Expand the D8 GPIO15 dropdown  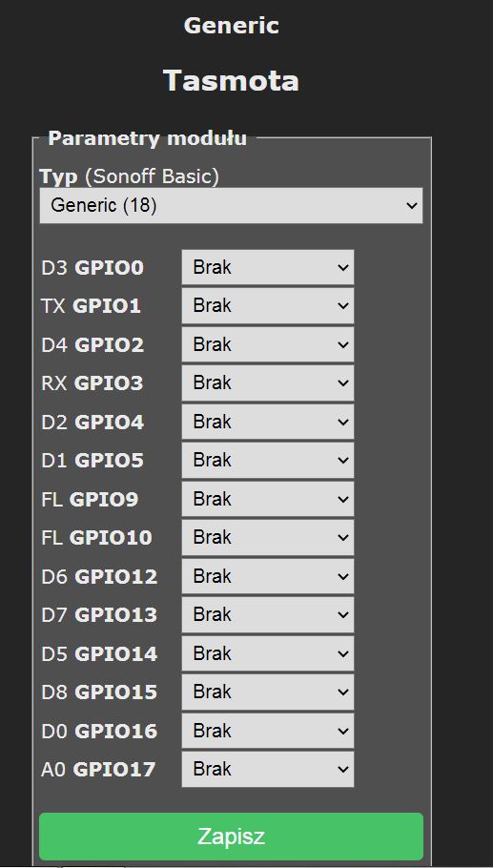268,692
